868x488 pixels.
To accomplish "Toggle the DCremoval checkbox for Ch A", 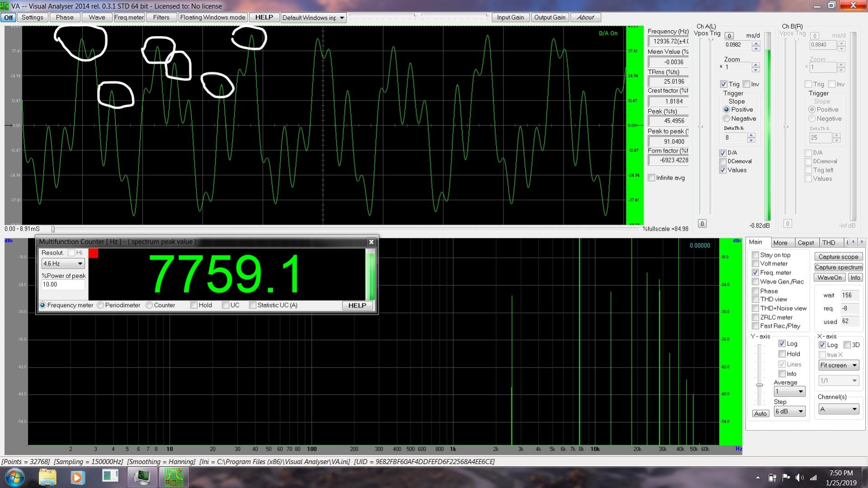I will pyautogui.click(x=723, y=161).
